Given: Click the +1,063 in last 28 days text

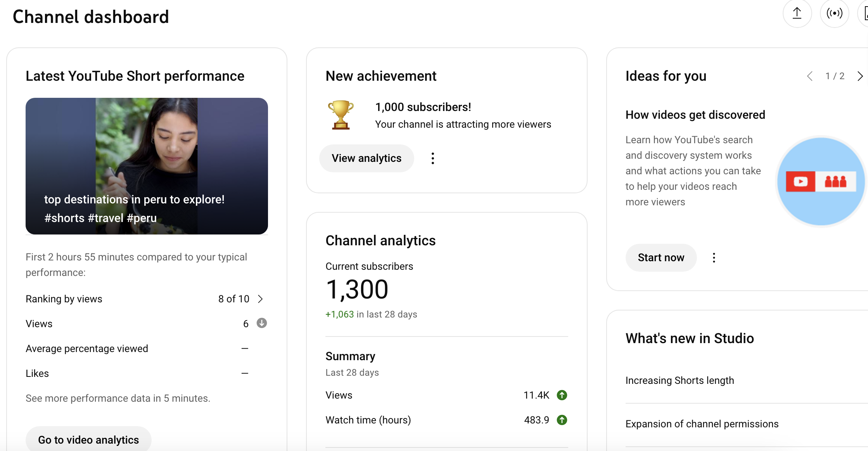Looking at the screenshot, I should click(371, 314).
